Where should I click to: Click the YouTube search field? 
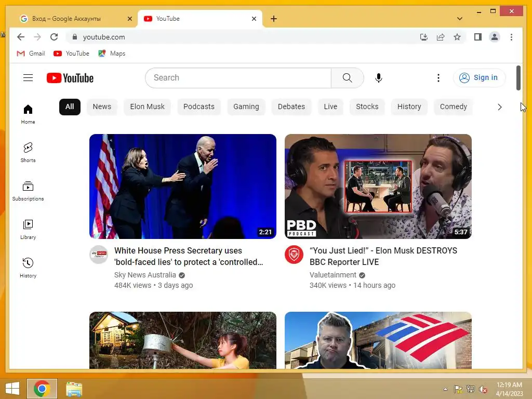238,78
